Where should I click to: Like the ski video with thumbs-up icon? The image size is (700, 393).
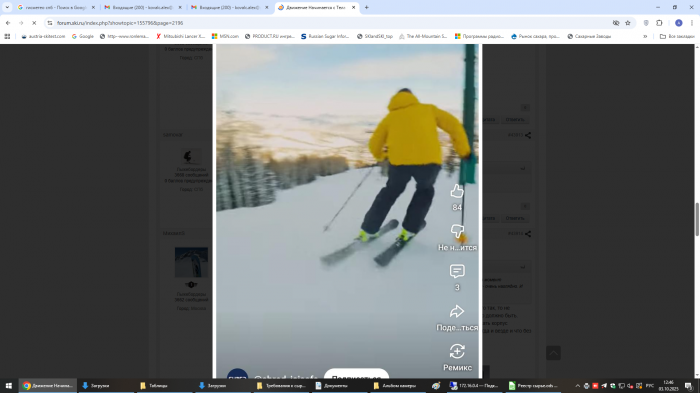click(457, 191)
